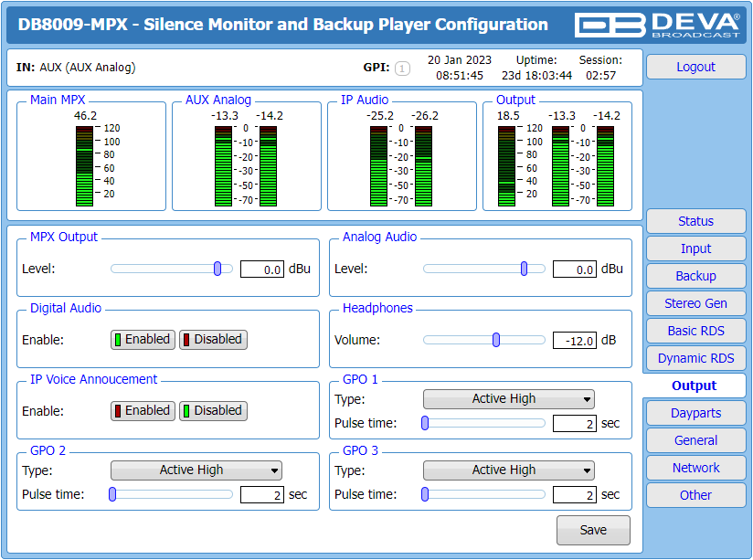
Task: Click the GPI 1 indicator icon
Action: (402, 69)
